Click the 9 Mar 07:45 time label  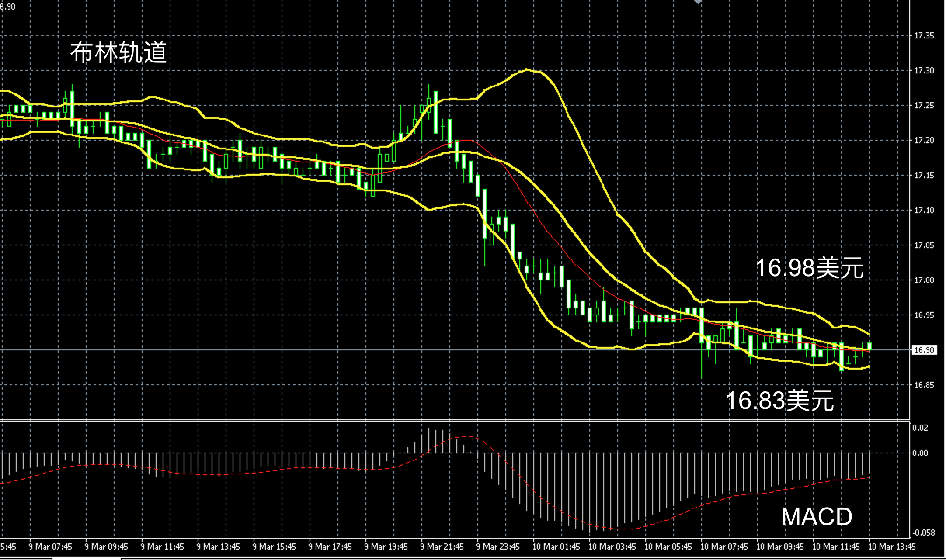[x=50, y=546]
